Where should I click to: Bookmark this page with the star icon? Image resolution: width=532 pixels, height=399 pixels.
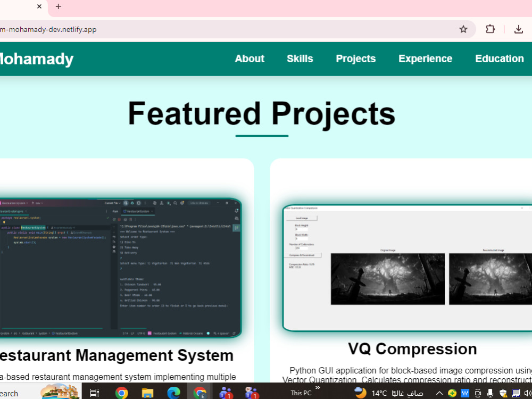pyautogui.click(x=463, y=29)
